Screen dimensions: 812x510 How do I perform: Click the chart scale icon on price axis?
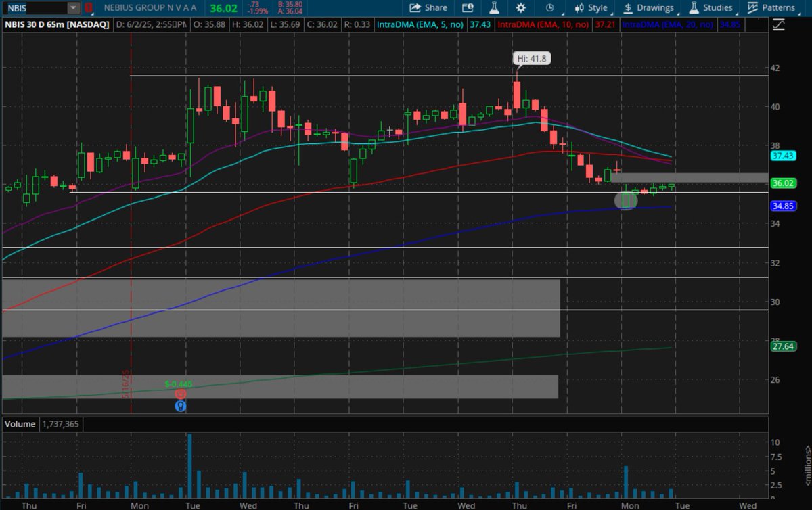pyautogui.click(x=778, y=25)
